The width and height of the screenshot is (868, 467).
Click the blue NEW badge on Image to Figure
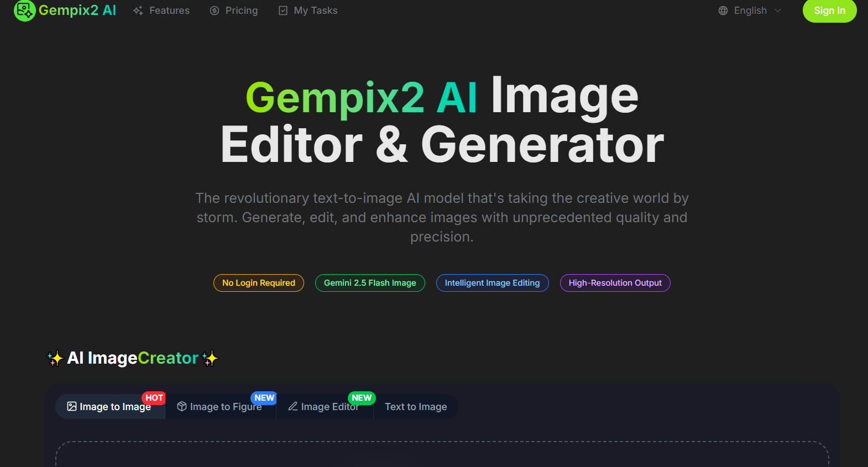(x=264, y=398)
